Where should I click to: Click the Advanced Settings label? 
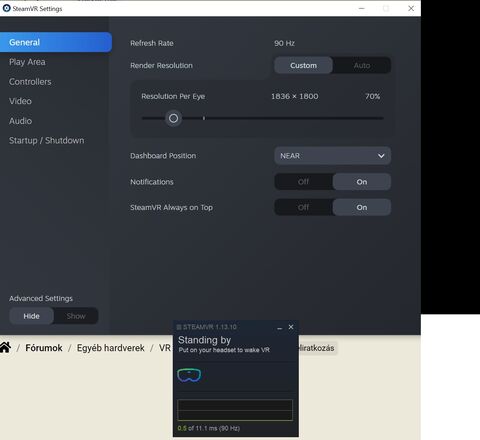point(41,298)
